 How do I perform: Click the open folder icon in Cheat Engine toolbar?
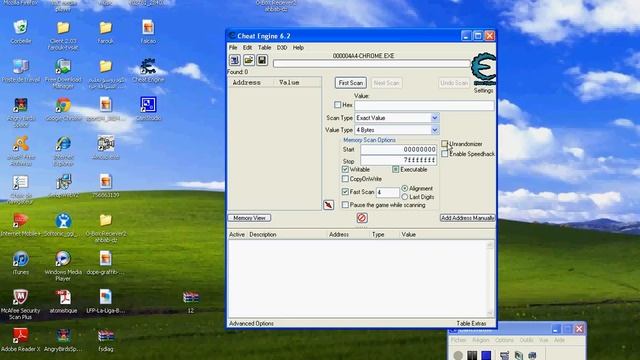(x=248, y=60)
